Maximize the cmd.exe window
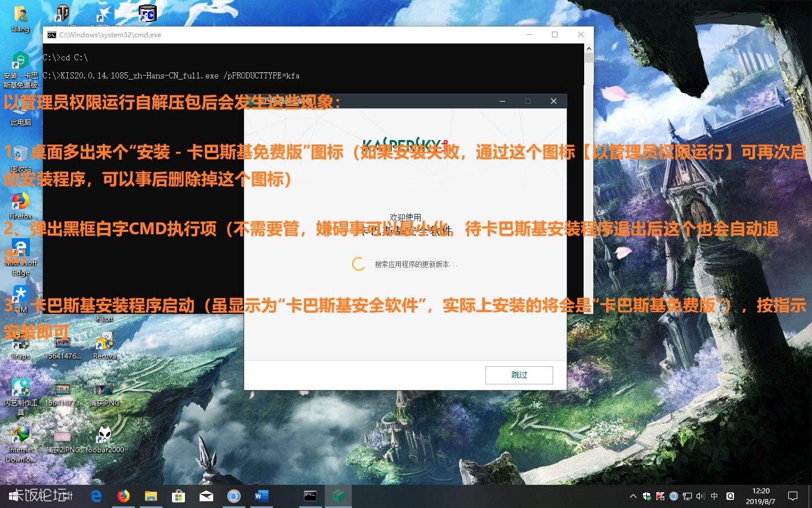The width and height of the screenshot is (812, 508). (555, 34)
